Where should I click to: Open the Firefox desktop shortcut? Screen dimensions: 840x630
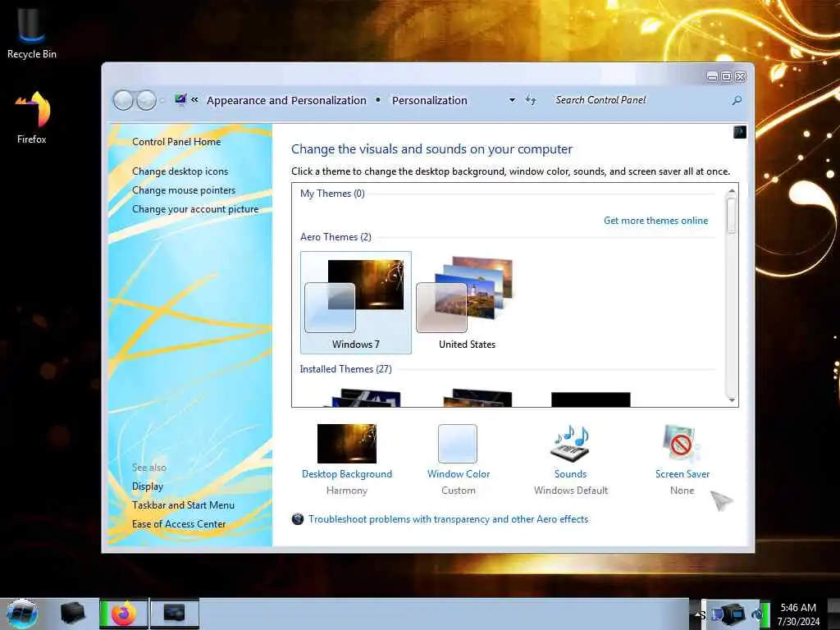pyautogui.click(x=32, y=117)
